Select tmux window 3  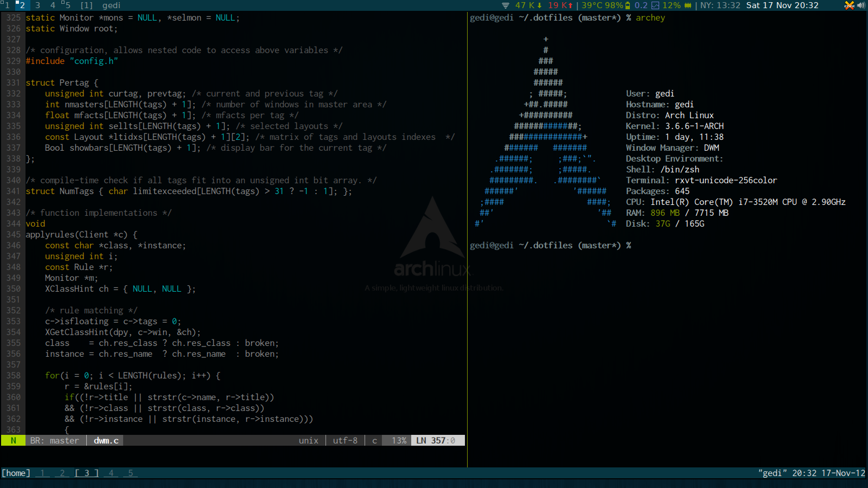[x=86, y=473]
